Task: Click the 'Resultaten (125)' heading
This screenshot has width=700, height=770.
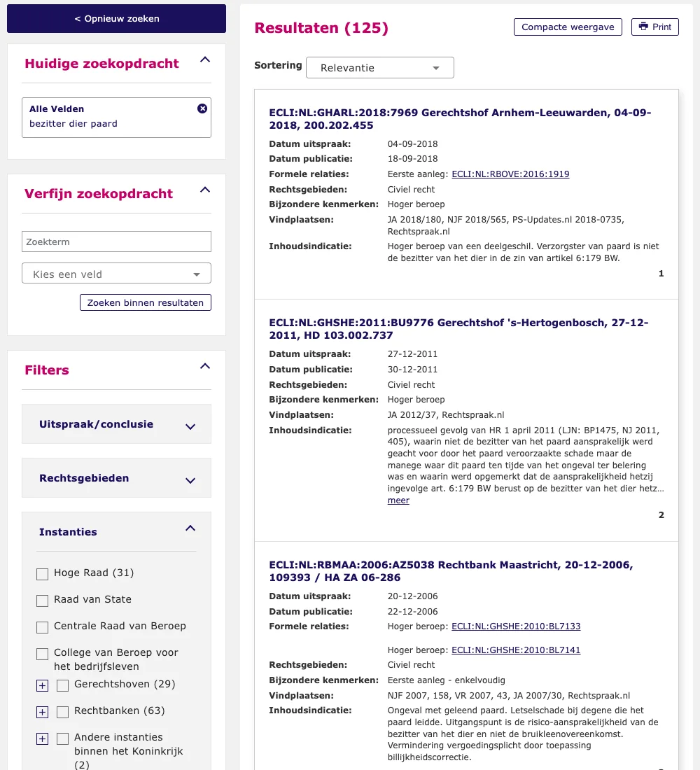Action: click(321, 28)
